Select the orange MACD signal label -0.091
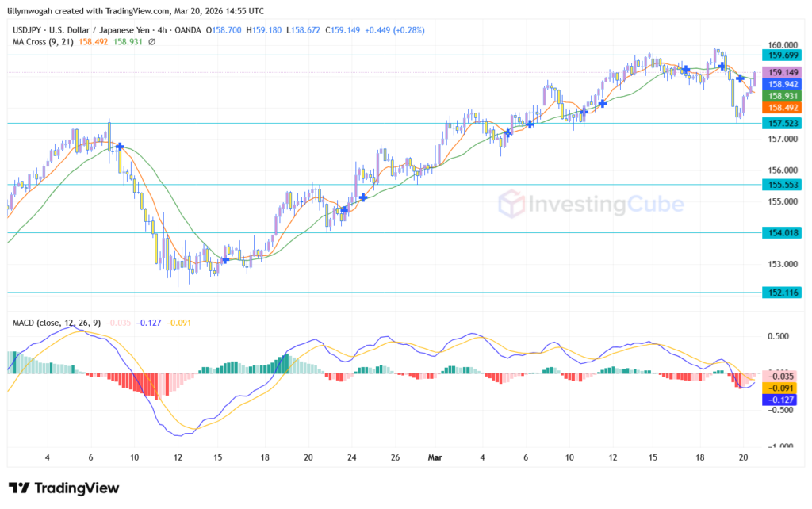Screen dimensions: 812x509 (781, 388)
